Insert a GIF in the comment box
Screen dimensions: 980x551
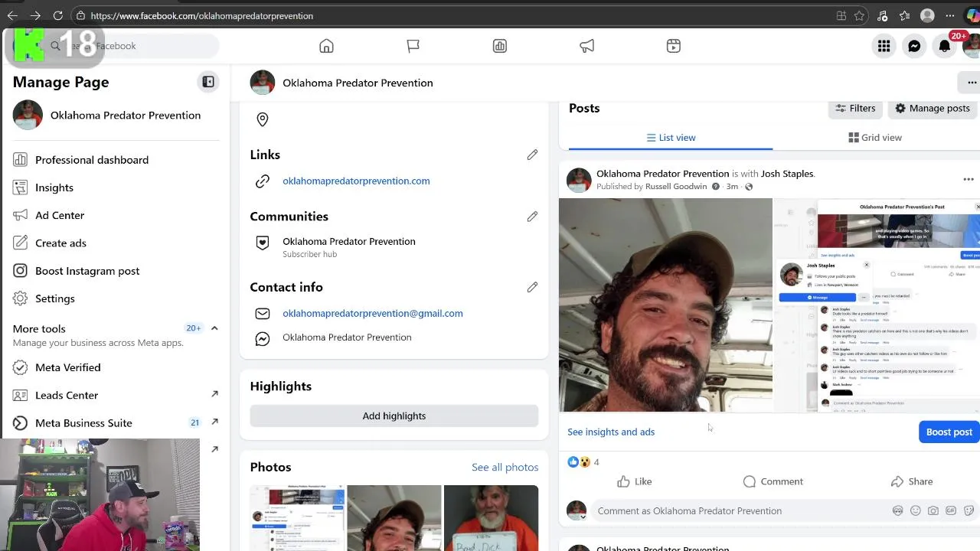pos(951,510)
